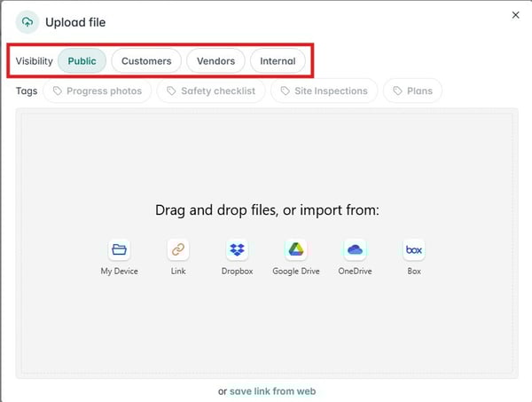Add the Safety checklist tag
This screenshot has height=402, width=532.
[x=211, y=91]
